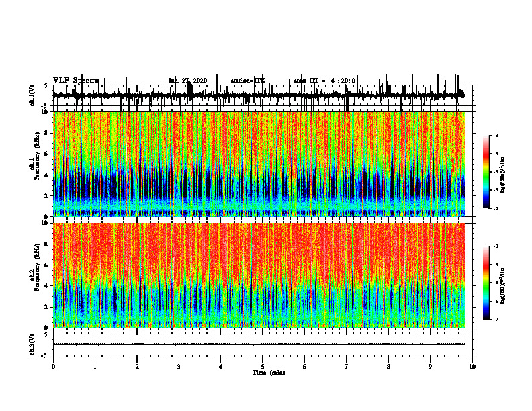
Task: Click the "start UT = 4:20:0" label
Action: (x=324, y=81)
